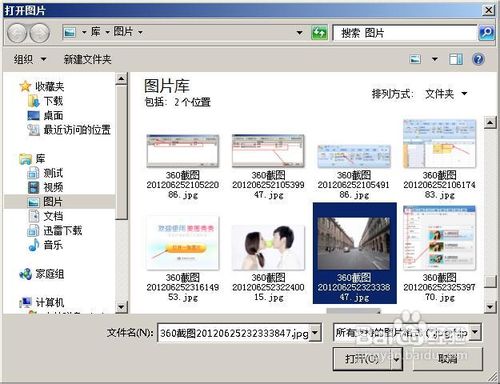
Task: Click the 打开(O) button
Action: 362,359
